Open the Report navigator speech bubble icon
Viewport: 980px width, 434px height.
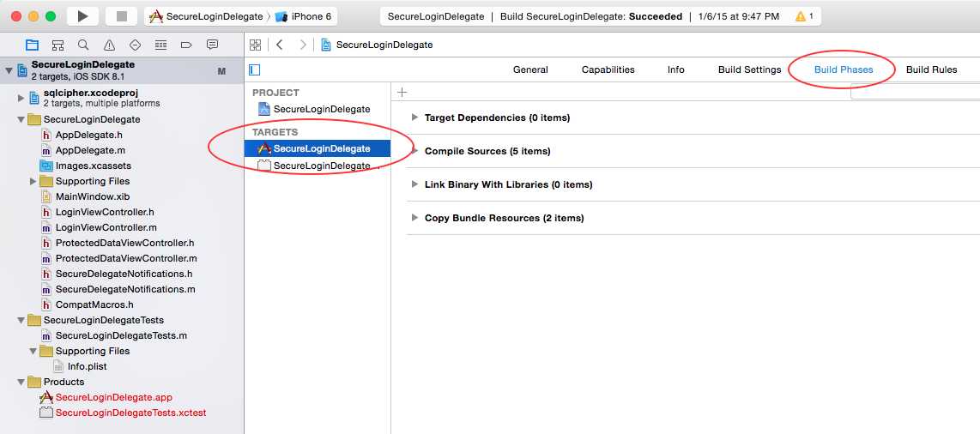pyautogui.click(x=213, y=45)
